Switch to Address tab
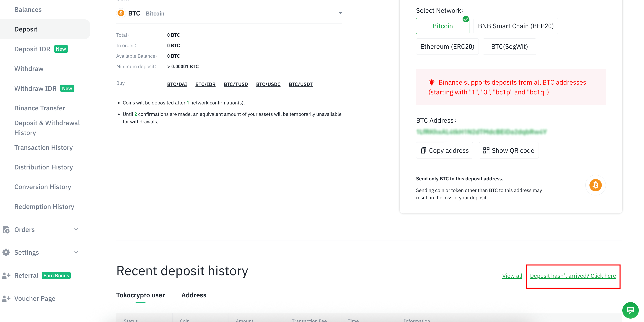 (194, 295)
